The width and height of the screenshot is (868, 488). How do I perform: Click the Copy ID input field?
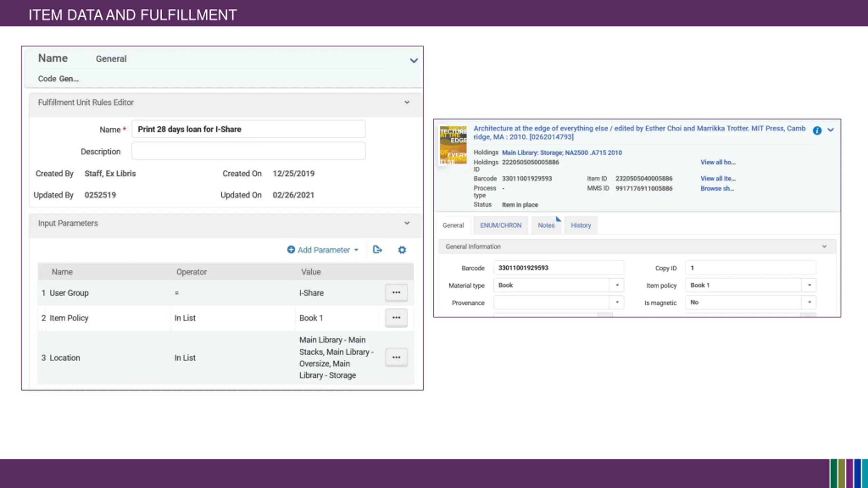751,268
